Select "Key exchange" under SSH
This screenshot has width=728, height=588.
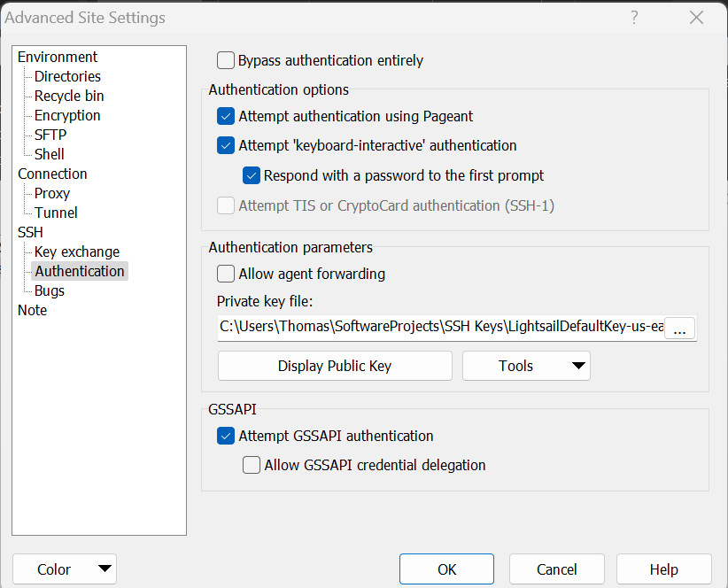(76, 251)
